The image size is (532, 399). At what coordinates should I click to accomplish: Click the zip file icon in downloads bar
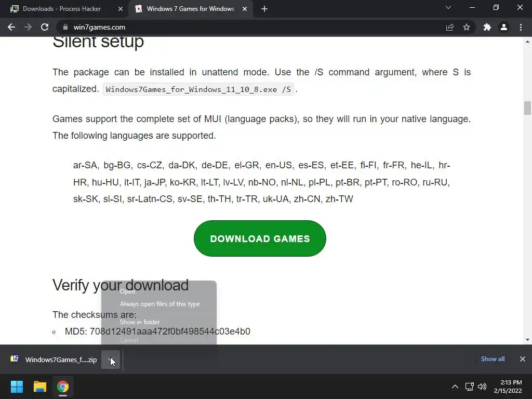[15, 358]
